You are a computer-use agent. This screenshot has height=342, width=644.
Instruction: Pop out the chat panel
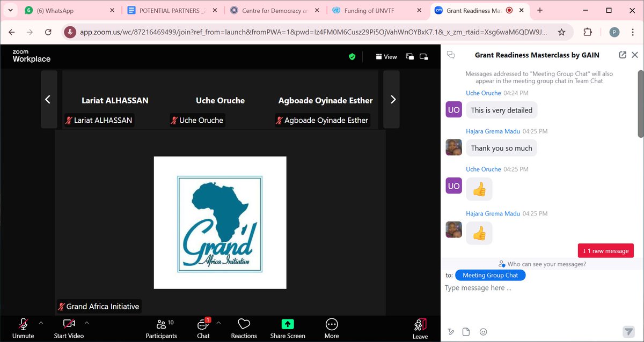(x=623, y=55)
